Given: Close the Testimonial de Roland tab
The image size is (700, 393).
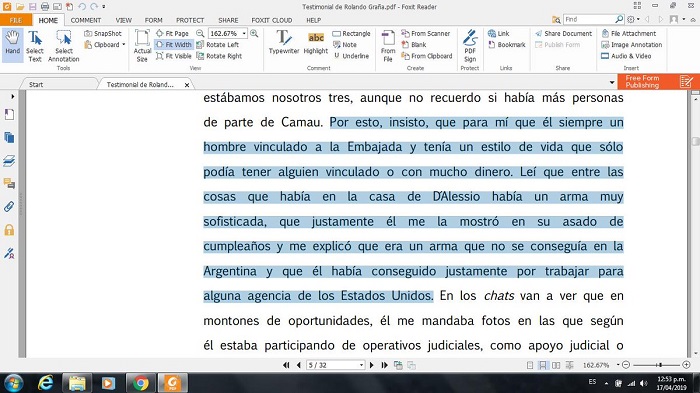Looking at the screenshot, I should click(187, 85).
